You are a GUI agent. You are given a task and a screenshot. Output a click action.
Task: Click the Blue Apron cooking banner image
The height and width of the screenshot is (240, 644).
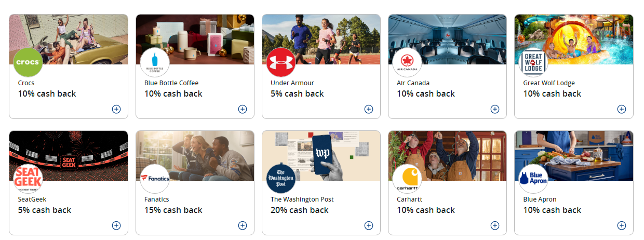(x=574, y=156)
